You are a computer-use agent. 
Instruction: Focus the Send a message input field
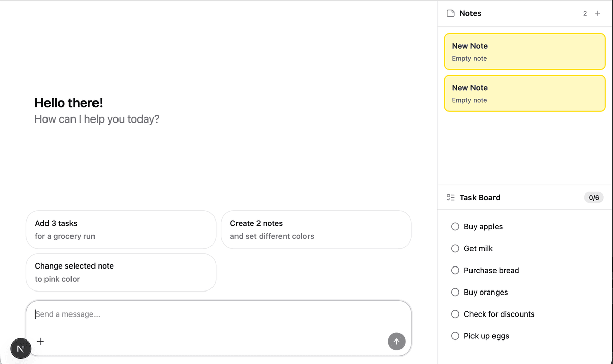(215, 314)
